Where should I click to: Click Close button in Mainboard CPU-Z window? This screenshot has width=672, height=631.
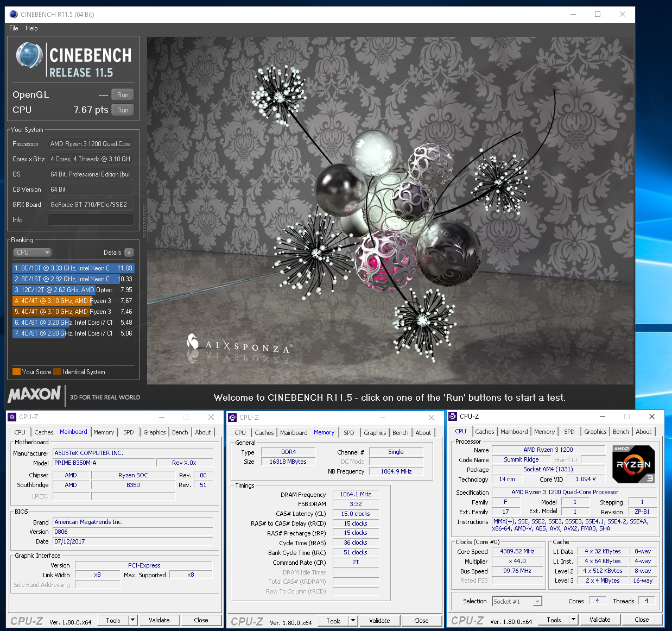point(201,620)
